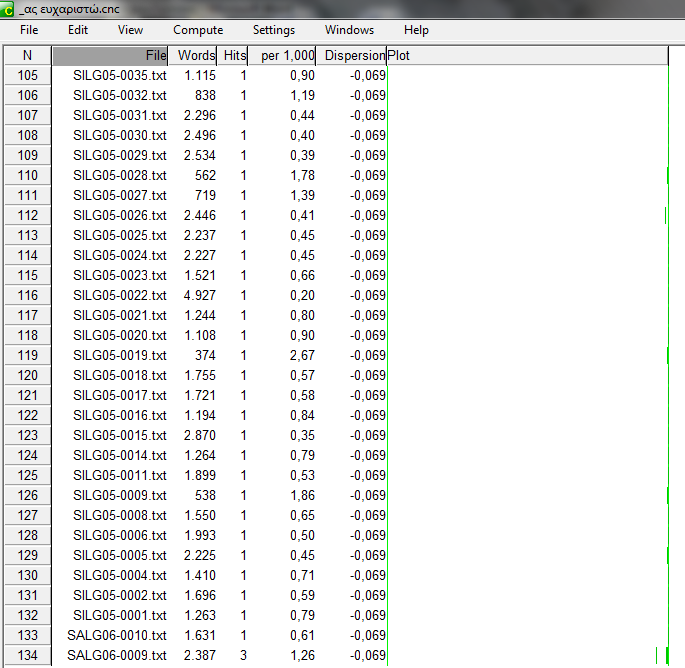Click the 1,78 per 1,000 value
This screenshot has height=668, width=685.
pos(302,176)
